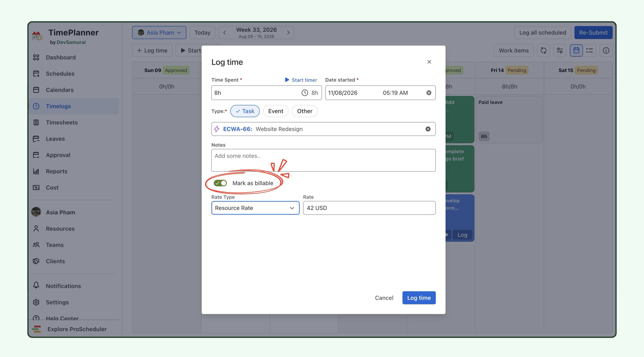
Task: Switch to list view icon
Action: 589,51
